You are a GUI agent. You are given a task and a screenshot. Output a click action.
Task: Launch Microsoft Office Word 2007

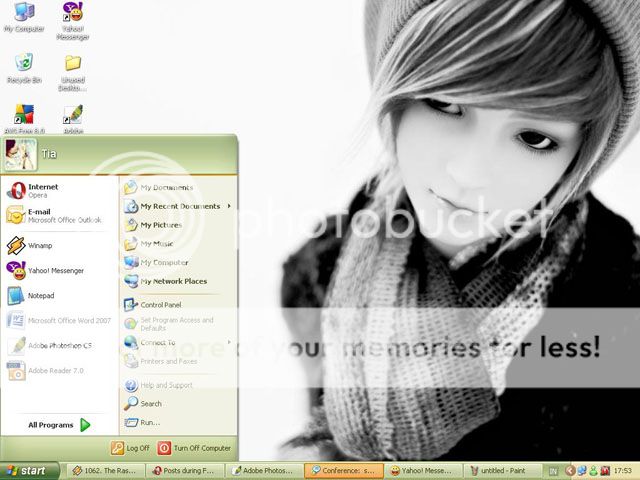(60, 320)
